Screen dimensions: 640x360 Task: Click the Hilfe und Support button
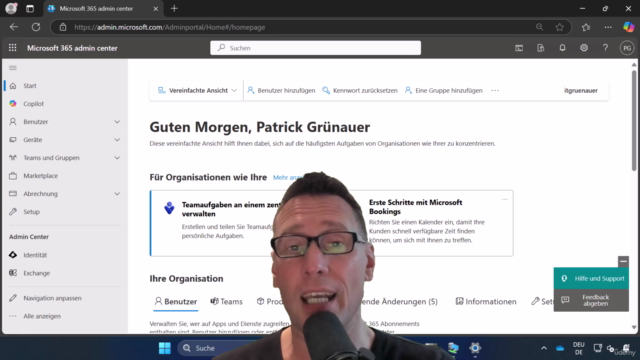coord(591,278)
